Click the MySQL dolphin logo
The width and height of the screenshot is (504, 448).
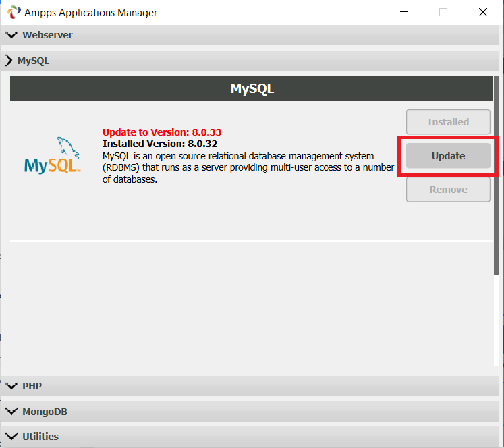pos(53,156)
